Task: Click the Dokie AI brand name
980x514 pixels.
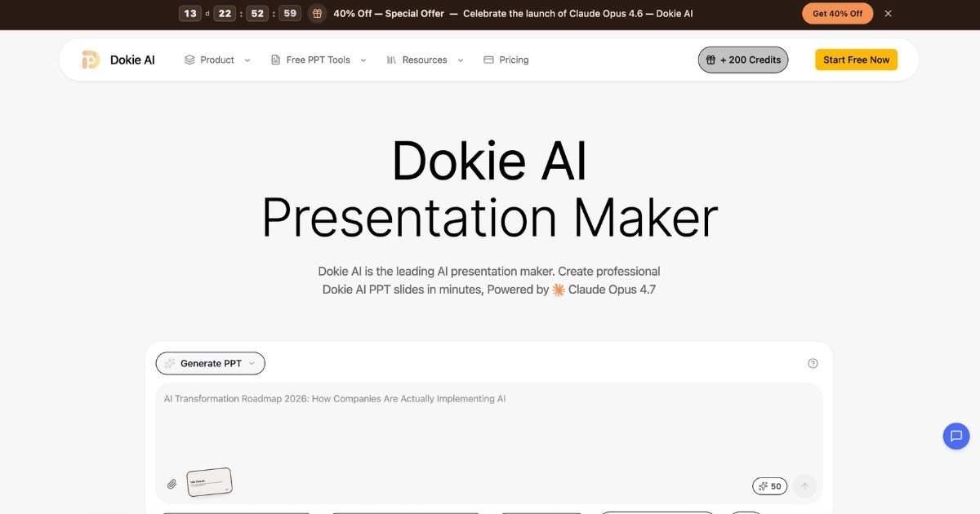Action: pyautogui.click(x=132, y=60)
